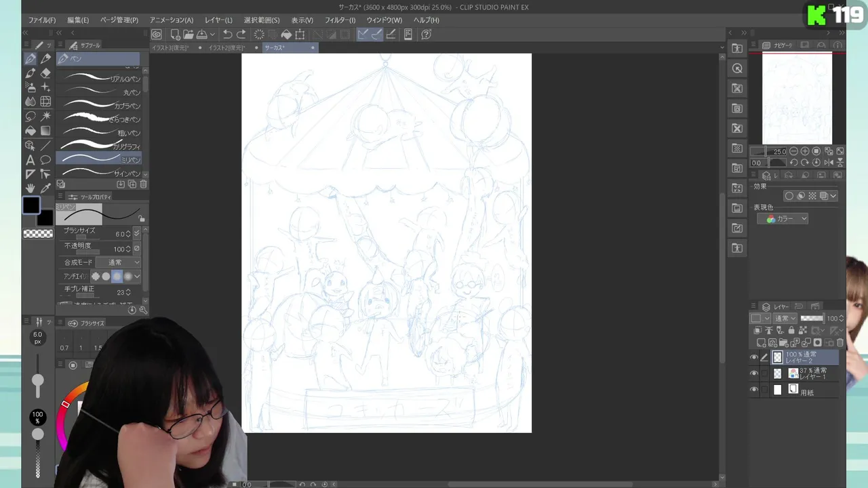Choose the サインペン sub tool
Screen dimensions: 868x488
(x=101, y=174)
